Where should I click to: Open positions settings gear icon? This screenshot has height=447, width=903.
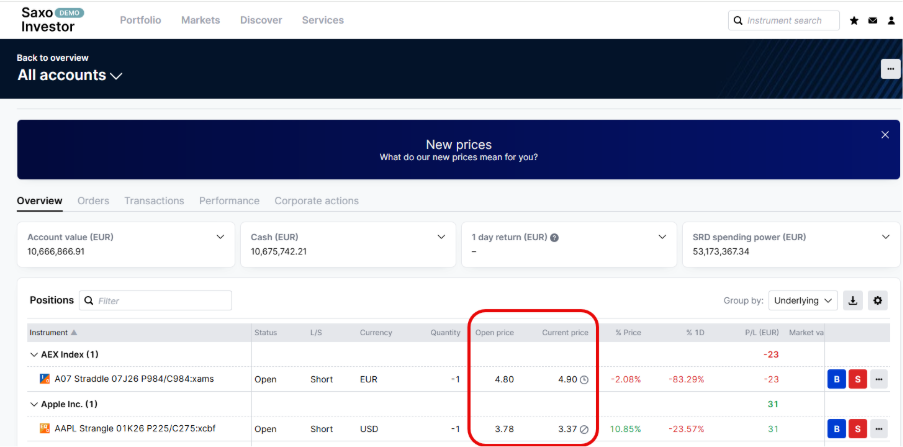click(x=878, y=300)
